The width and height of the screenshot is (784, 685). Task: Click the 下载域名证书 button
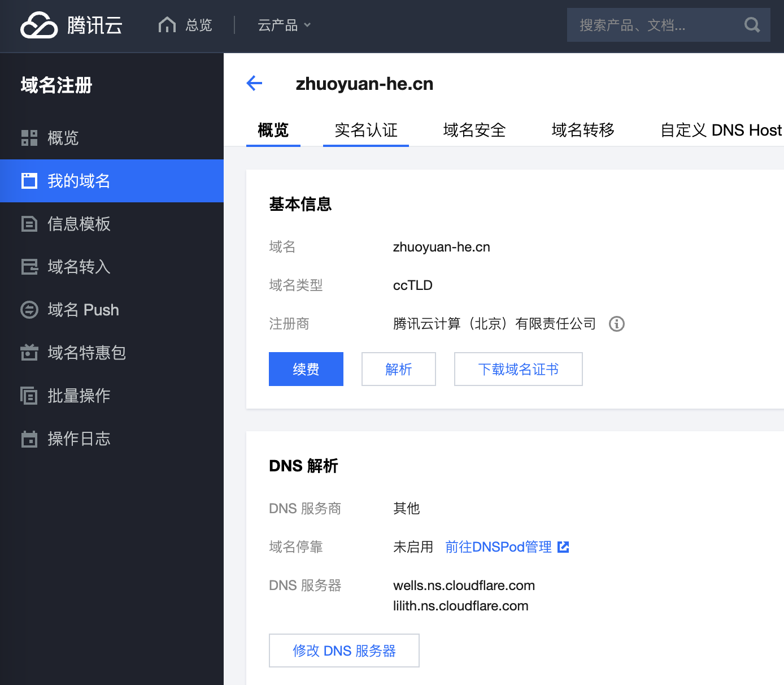pyautogui.click(x=519, y=369)
